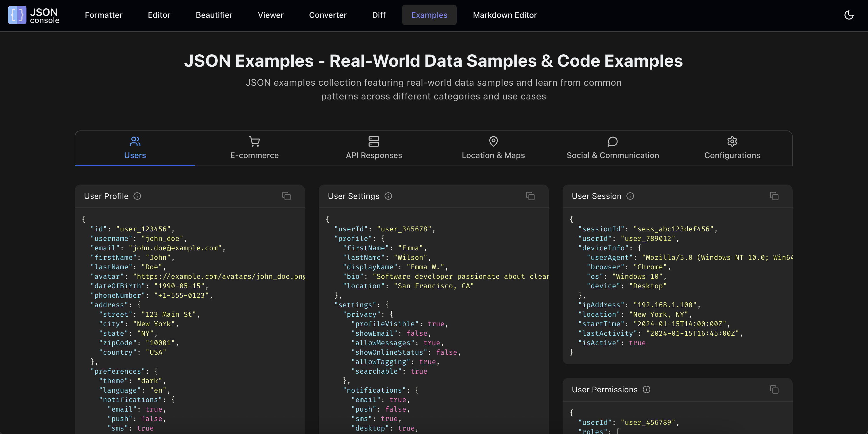868x434 pixels.
Task: Open the Markdown Editor page
Action: coord(504,15)
